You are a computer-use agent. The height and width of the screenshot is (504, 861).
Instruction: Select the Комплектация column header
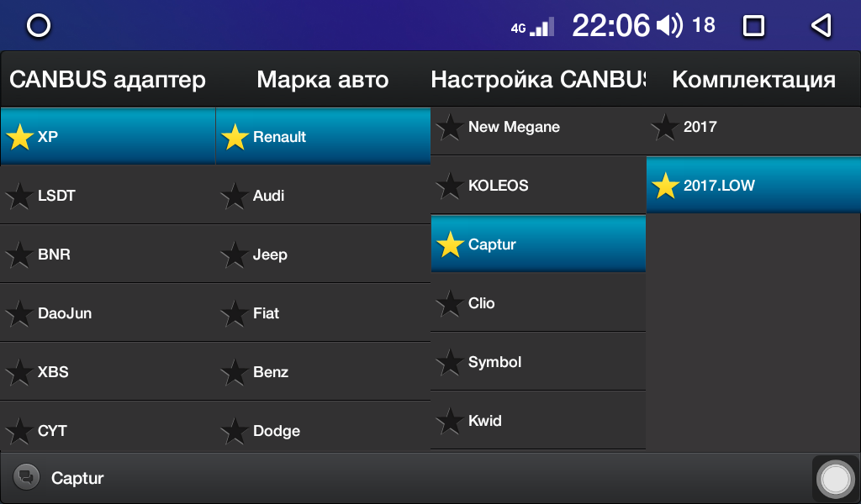tap(753, 80)
